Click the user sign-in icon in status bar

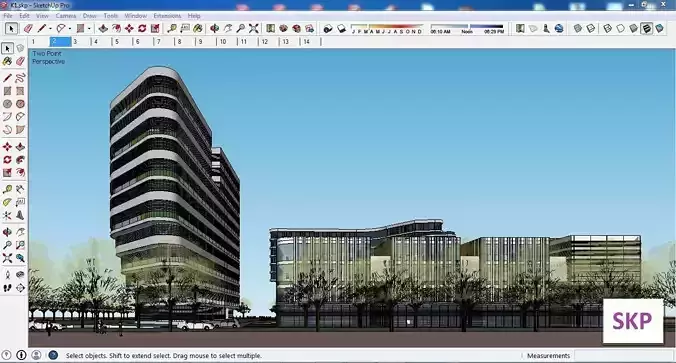[x=36, y=355]
